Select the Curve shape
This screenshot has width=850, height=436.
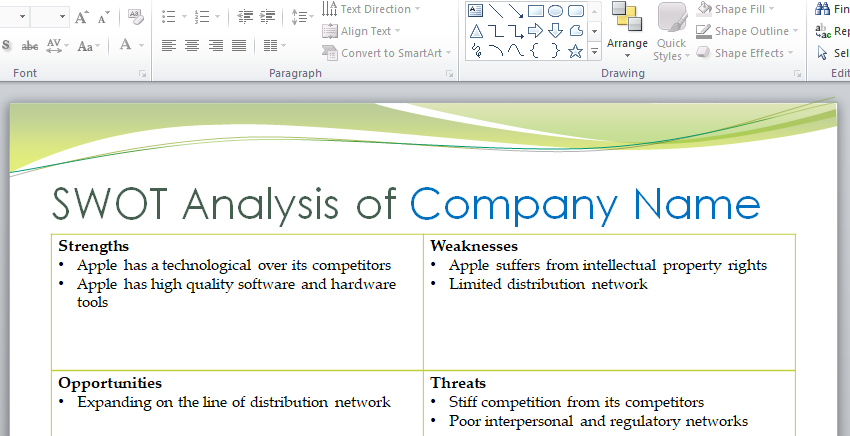coord(516,51)
